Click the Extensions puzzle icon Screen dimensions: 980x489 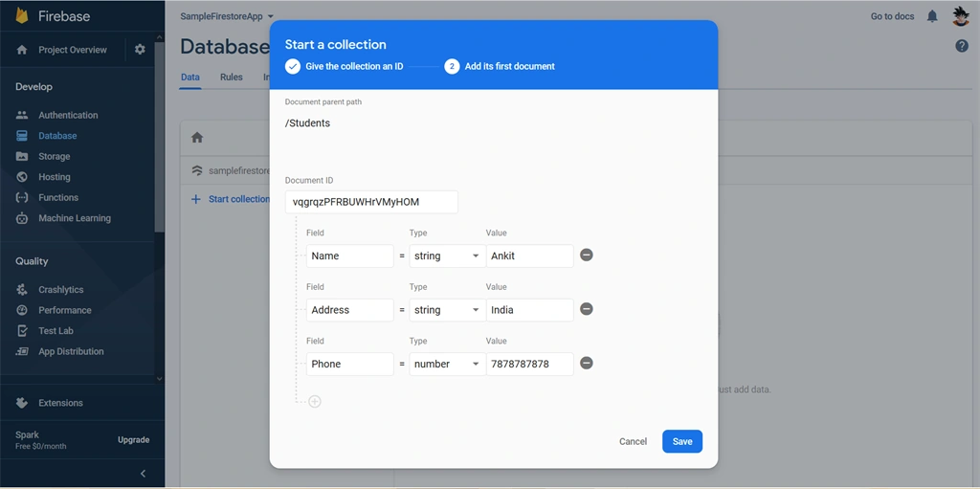pyautogui.click(x=22, y=403)
